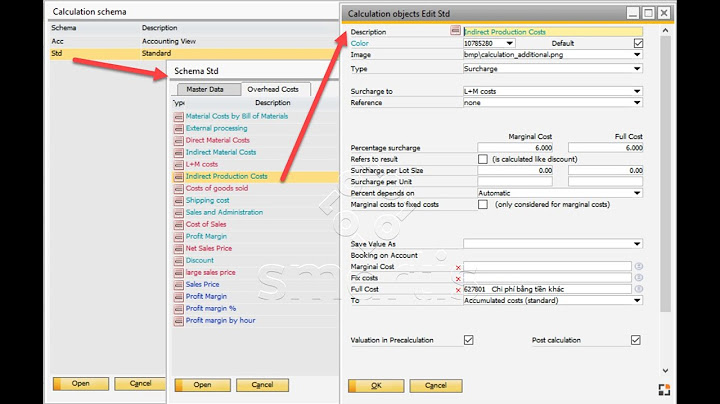Click Cancel in Schema Std window
The image size is (720, 404).
click(x=262, y=385)
